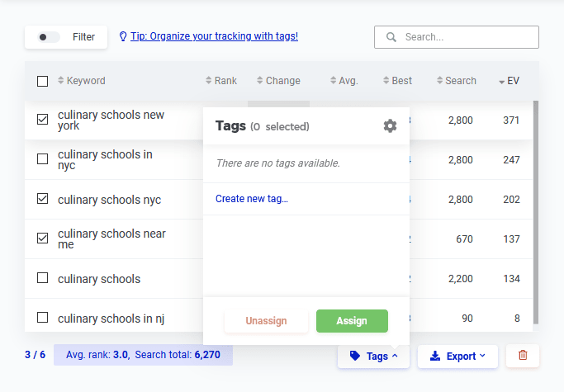Sort by Avg. column header
The image size is (564, 392).
(x=344, y=81)
